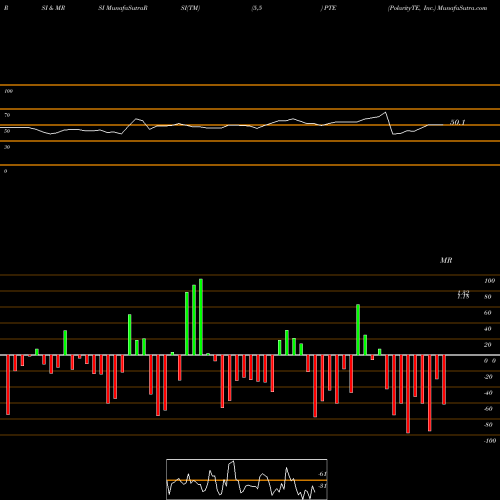
Task: Click the '40' MR axis label
Action: click(x=488, y=329)
